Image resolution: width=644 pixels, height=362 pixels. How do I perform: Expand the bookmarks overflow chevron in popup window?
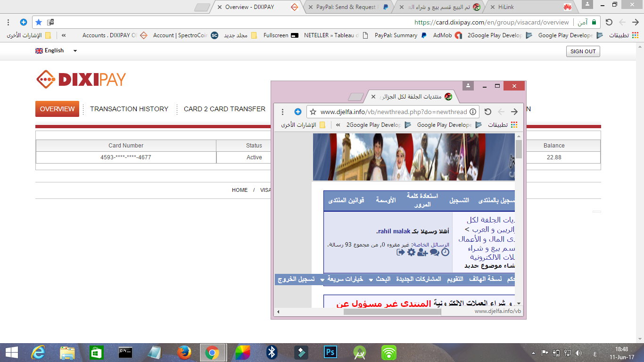pyautogui.click(x=338, y=125)
